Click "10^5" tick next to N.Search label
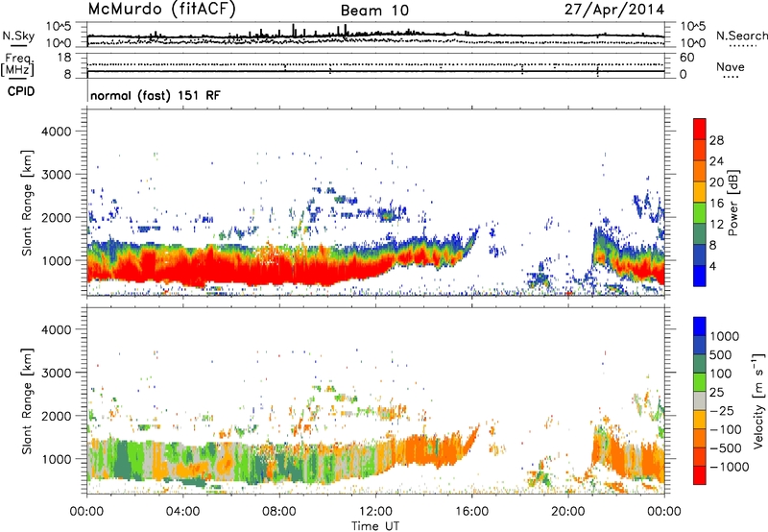Image resolution: width=768 pixels, height=532 pixels. click(x=692, y=26)
